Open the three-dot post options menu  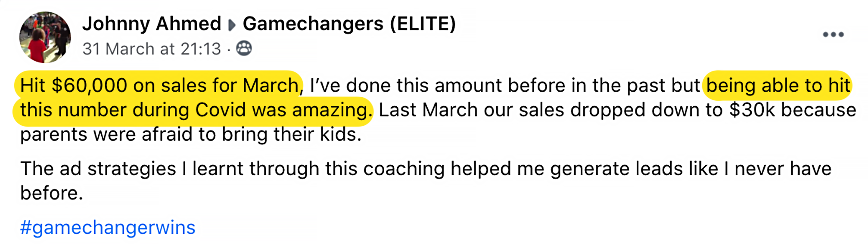[x=833, y=34]
